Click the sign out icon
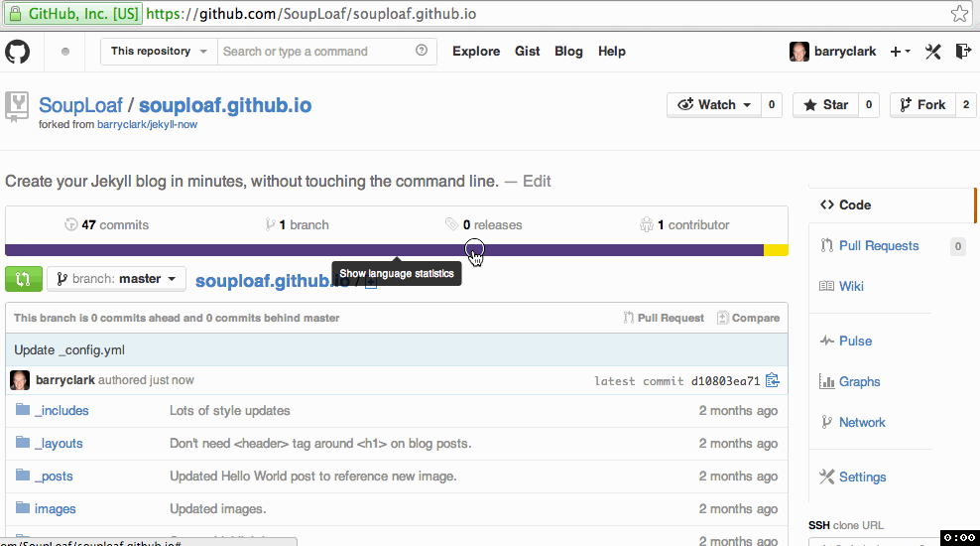Screen dimensions: 980x546 point(962,52)
